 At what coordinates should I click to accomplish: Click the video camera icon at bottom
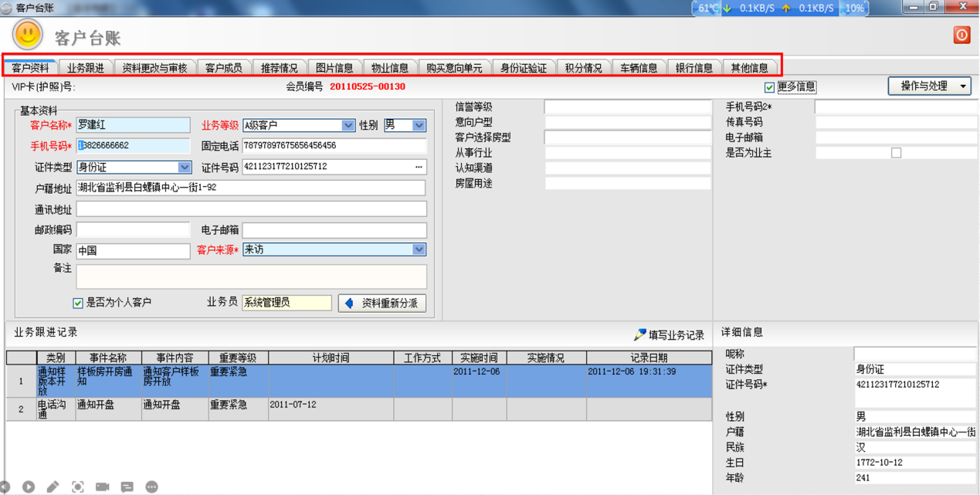pos(102,487)
